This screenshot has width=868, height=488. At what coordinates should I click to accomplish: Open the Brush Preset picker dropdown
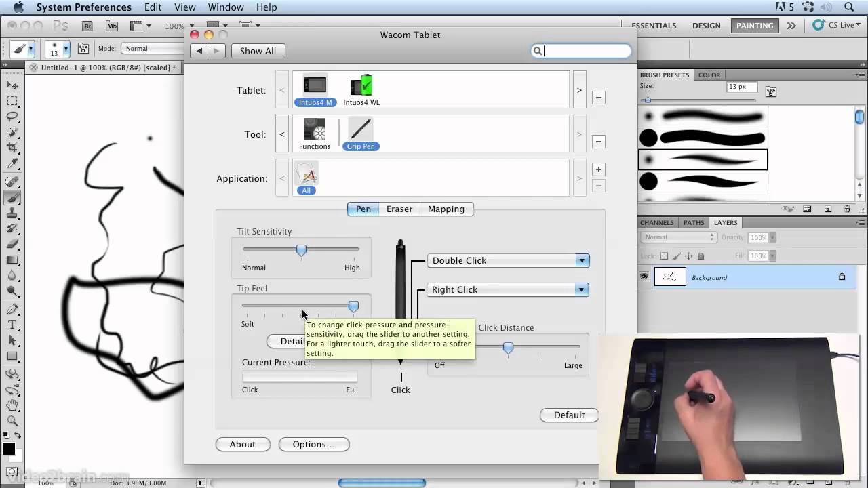click(66, 49)
